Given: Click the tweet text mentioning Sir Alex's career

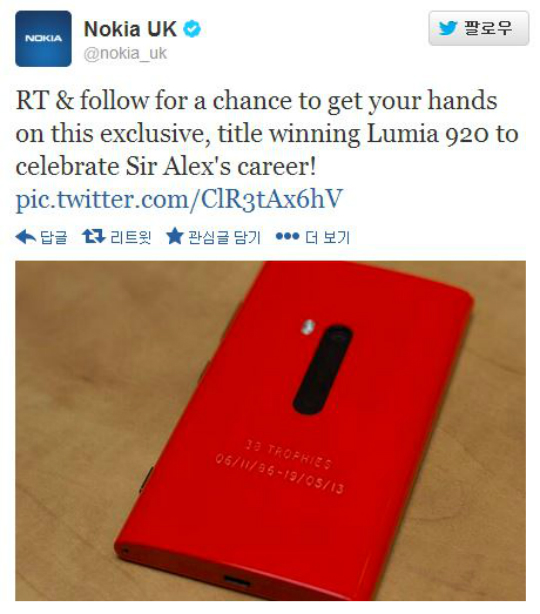Looking at the screenshot, I should 166,166.
